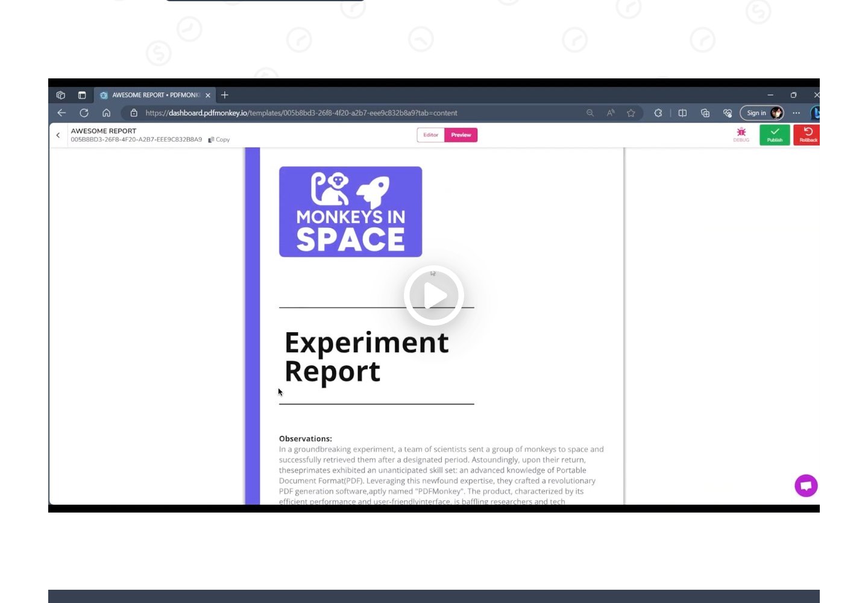Click the Observations: label
Image resolution: width=868 pixels, height=603 pixels.
[306, 438]
